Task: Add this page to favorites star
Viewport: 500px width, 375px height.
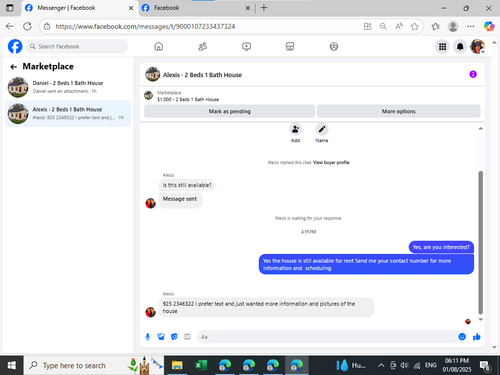Action: coord(414,26)
